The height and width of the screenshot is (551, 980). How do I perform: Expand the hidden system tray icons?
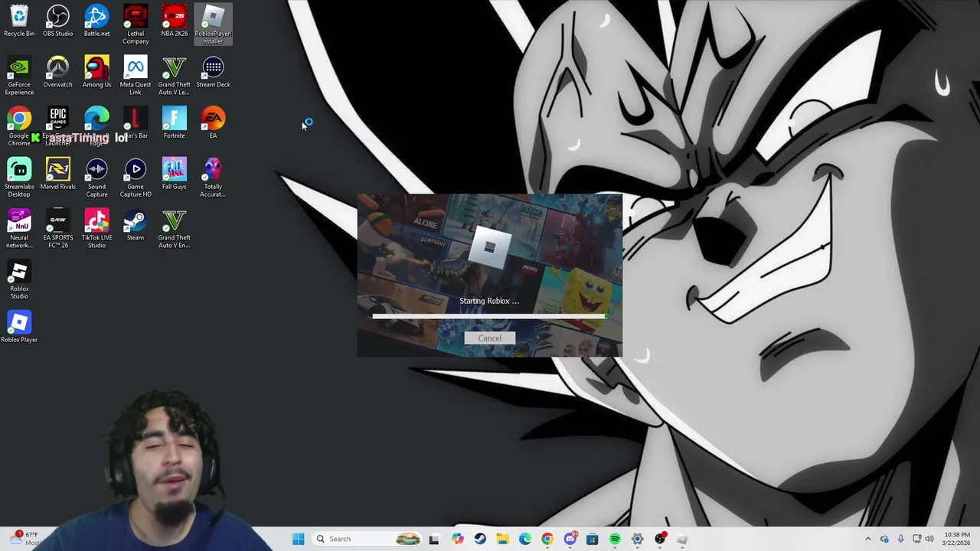tap(867, 539)
